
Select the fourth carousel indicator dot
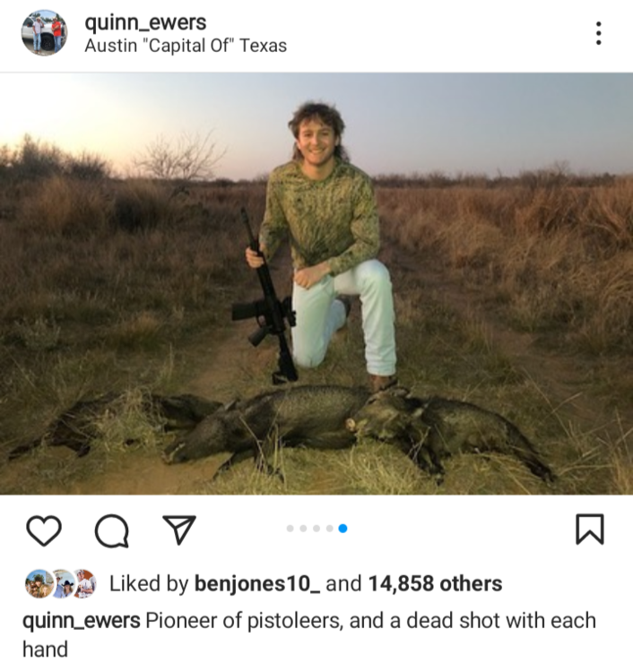point(329,529)
